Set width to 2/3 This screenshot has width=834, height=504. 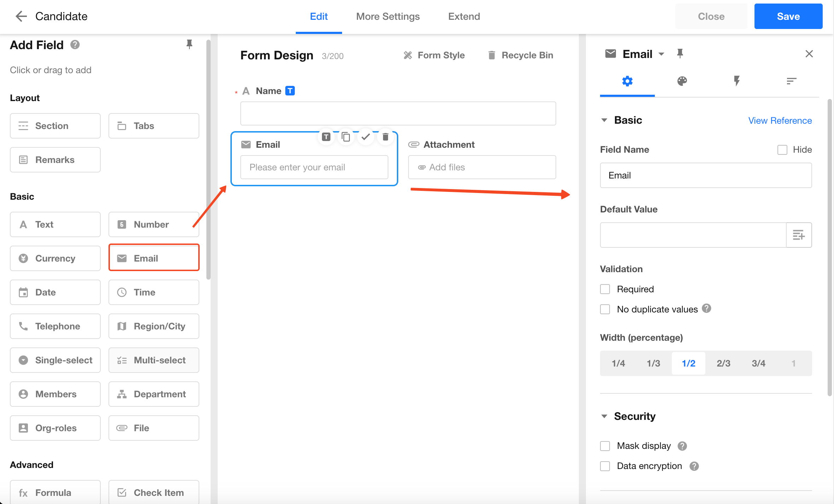click(x=723, y=363)
